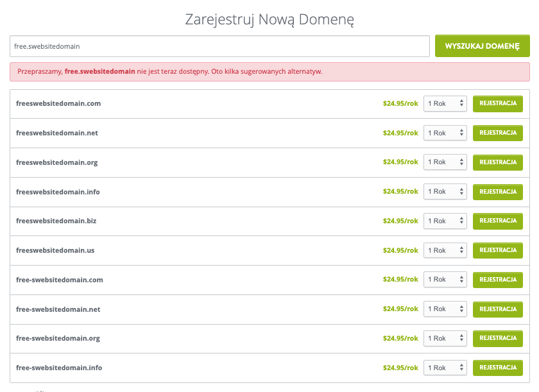Click REJESTRACJA for free-swebsitedomain.org
The image size is (539, 392).
click(497, 338)
